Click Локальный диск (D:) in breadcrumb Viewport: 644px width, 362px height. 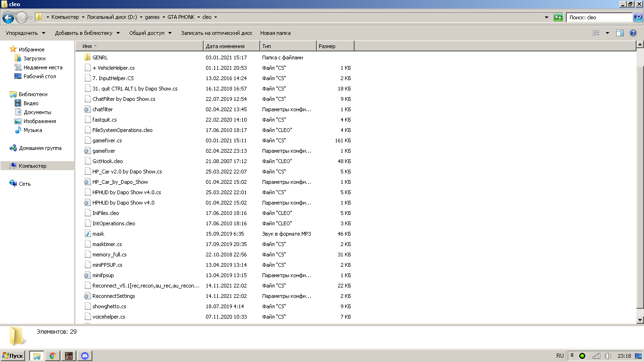pos(112,17)
